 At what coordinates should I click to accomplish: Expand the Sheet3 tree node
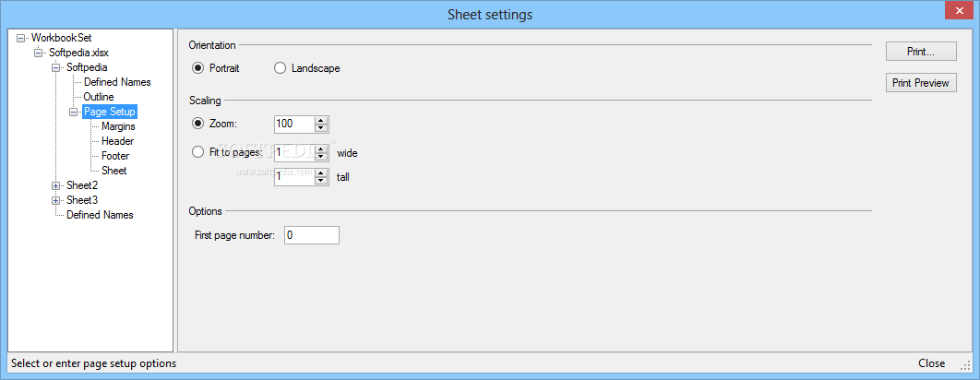click(x=55, y=201)
